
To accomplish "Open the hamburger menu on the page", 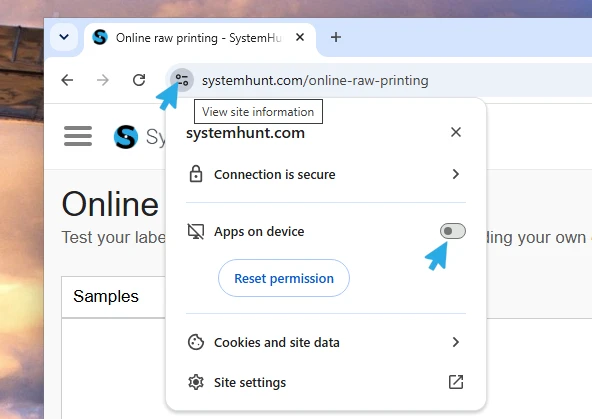I will pos(78,136).
